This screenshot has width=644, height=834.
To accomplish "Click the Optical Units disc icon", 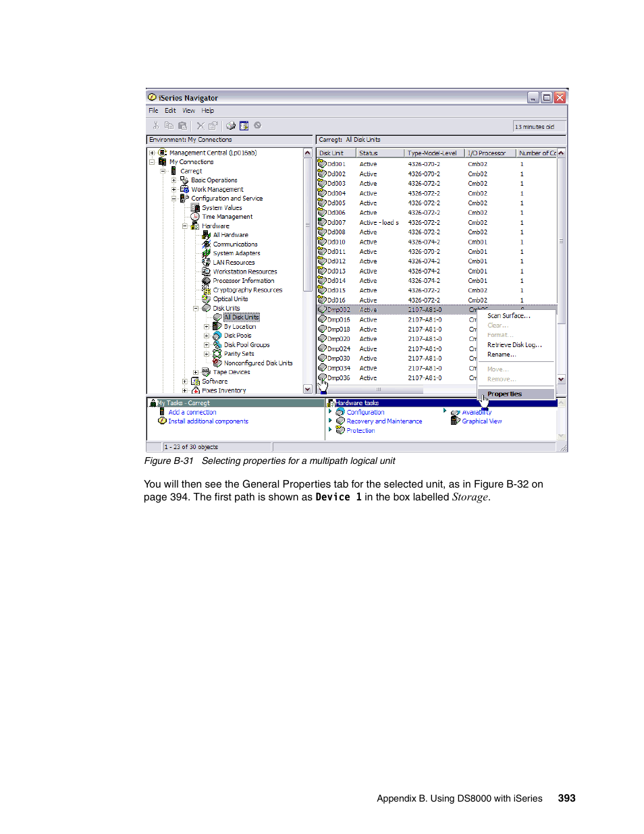I will tap(207, 299).
